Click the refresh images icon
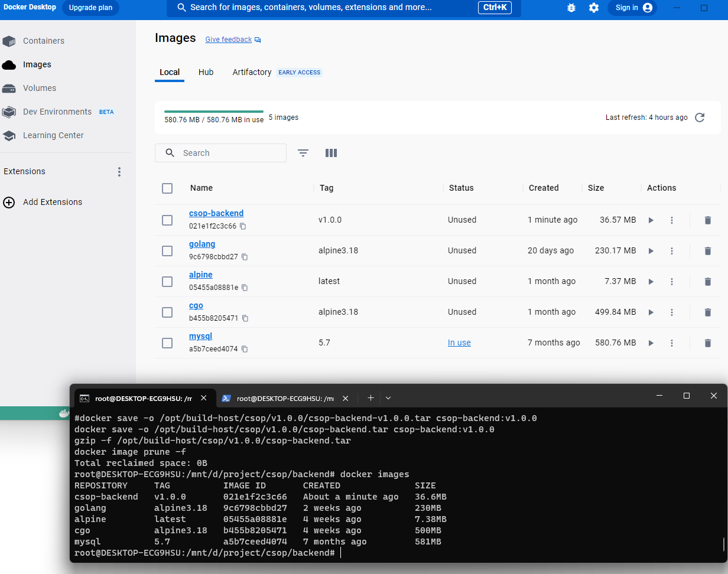 pyautogui.click(x=700, y=118)
